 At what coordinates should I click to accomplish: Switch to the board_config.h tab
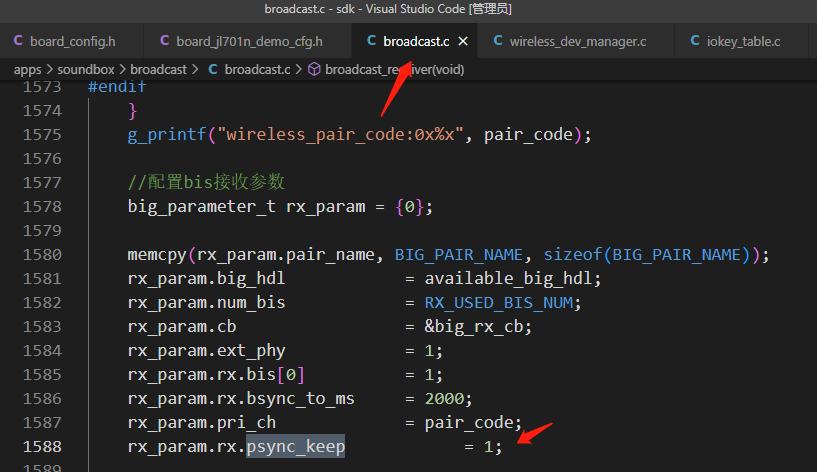72,41
